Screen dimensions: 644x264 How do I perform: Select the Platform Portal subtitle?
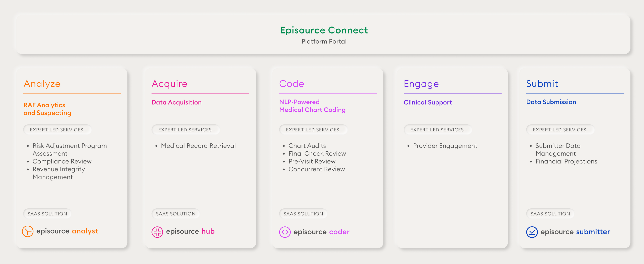(324, 41)
